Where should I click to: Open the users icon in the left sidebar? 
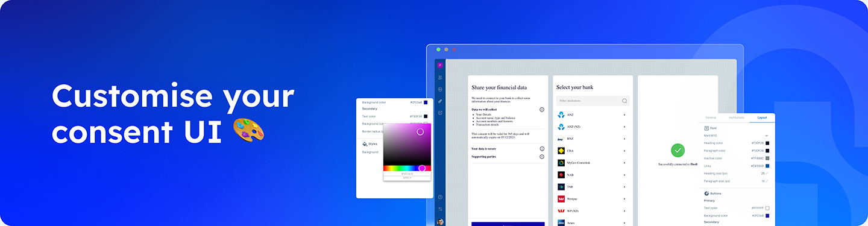point(440,77)
